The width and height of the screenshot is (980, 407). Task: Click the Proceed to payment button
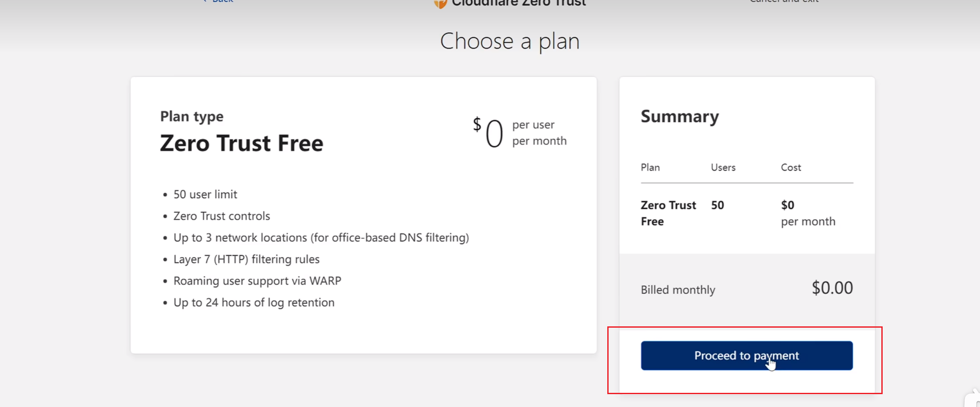pyautogui.click(x=746, y=356)
